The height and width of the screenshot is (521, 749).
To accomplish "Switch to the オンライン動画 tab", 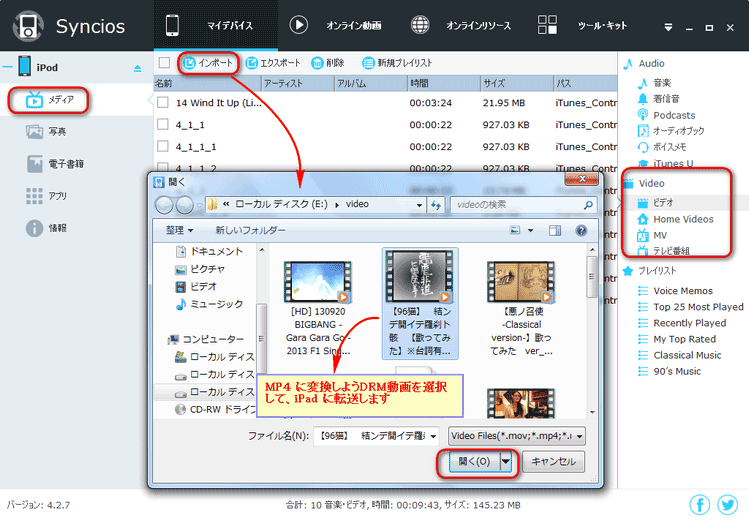I will click(335, 25).
